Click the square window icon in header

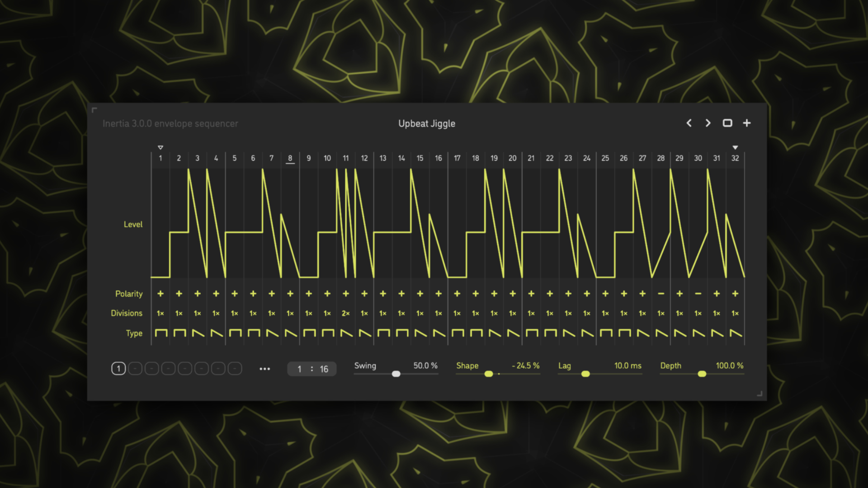point(727,123)
